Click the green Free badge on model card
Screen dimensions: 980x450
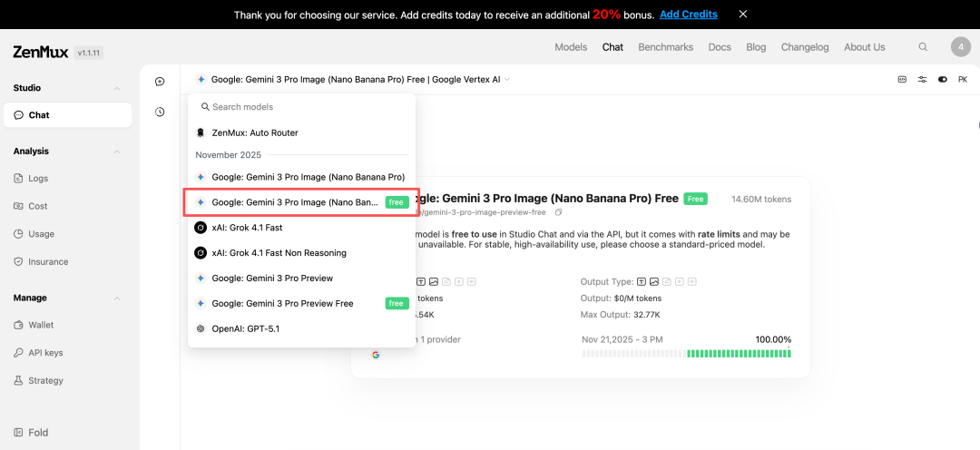pos(695,199)
